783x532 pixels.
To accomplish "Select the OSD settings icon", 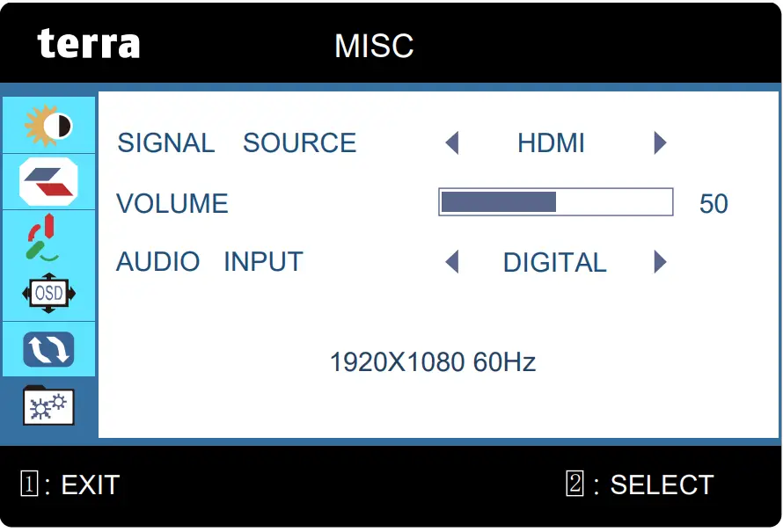I will pyautogui.click(x=48, y=293).
